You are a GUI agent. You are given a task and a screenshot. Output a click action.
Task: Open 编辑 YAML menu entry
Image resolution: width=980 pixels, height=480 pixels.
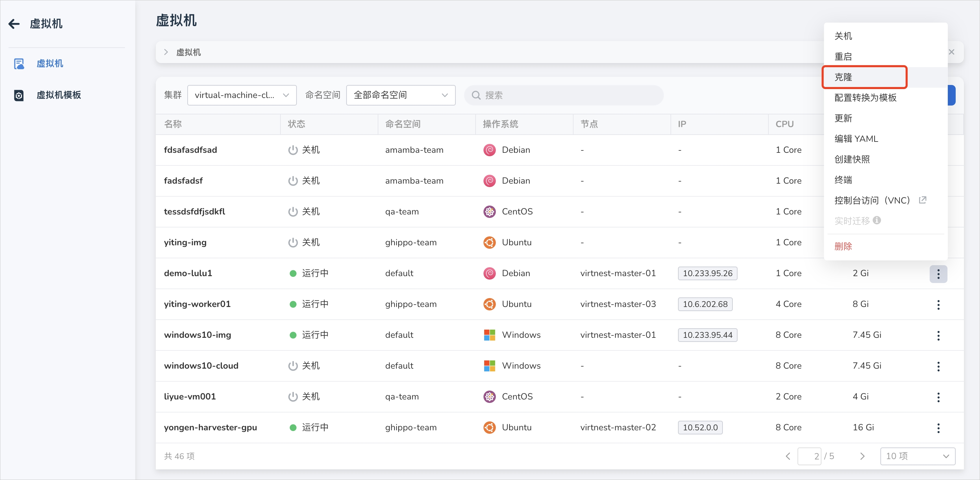click(x=885, y=139)
